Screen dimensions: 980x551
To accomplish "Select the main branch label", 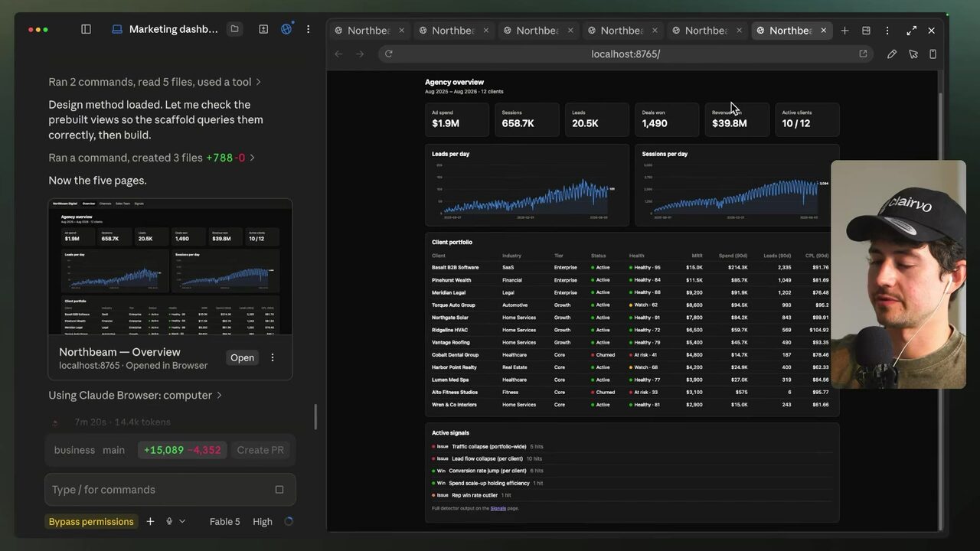I will 114,450.
